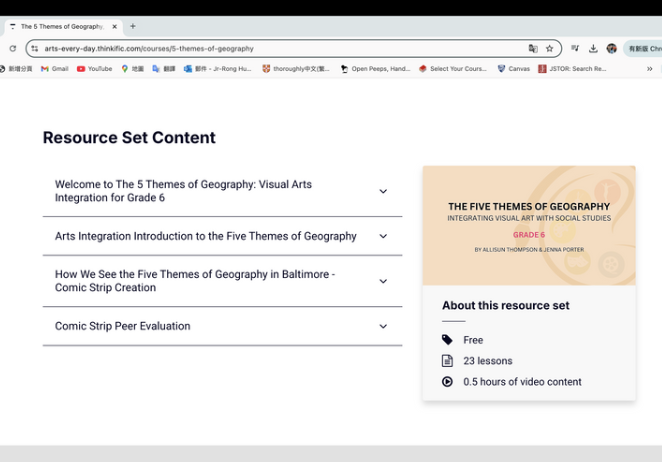
Task: Open the Gmail bookmark
Action: 55,69
